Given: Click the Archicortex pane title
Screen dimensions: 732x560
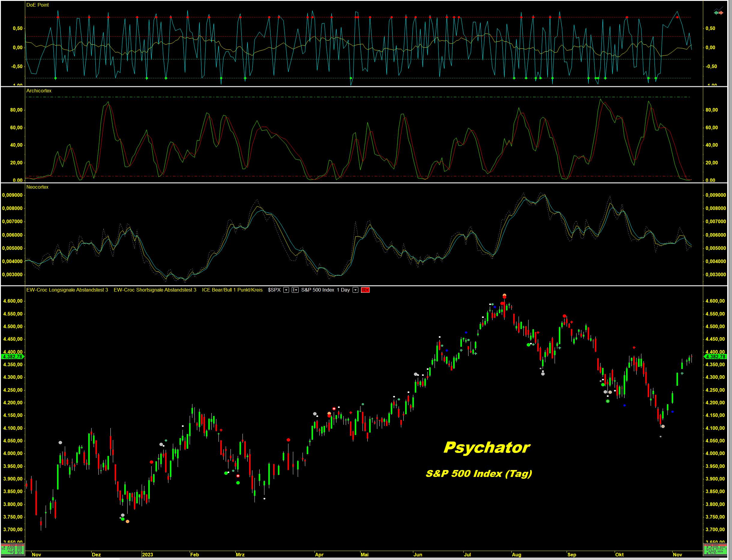Looking at the screenshot, I should (x=39, y=91).
